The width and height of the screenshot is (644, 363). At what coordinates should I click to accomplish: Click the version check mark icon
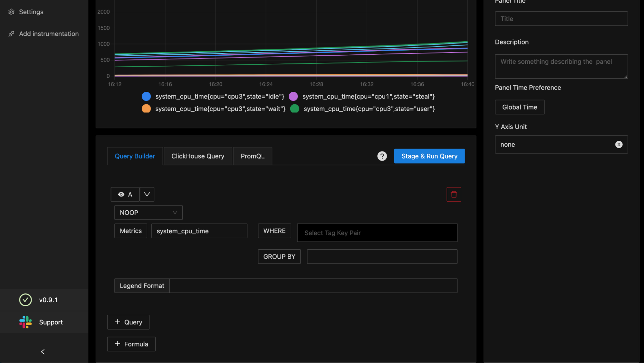pyautogui.click(x=25, y=300)
